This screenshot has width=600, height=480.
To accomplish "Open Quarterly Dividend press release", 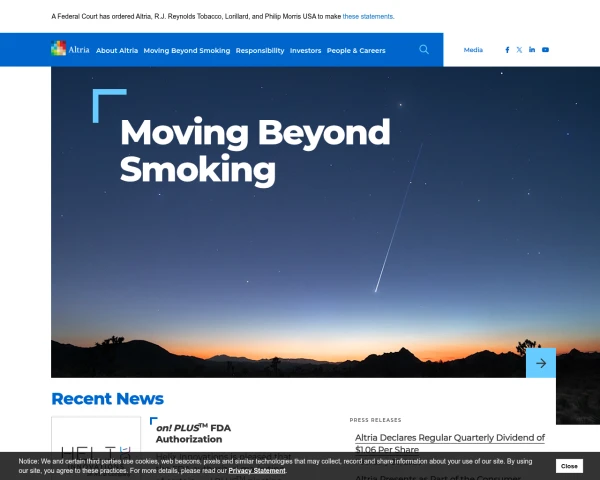I will (450, 443).
